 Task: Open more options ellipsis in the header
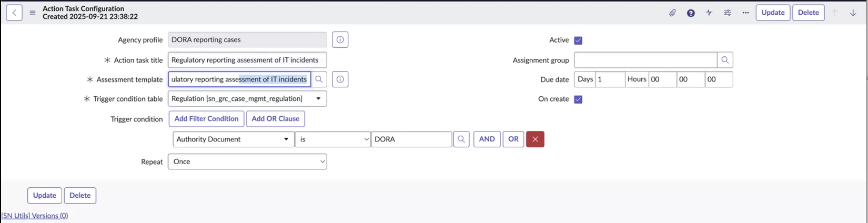[745, 13]
